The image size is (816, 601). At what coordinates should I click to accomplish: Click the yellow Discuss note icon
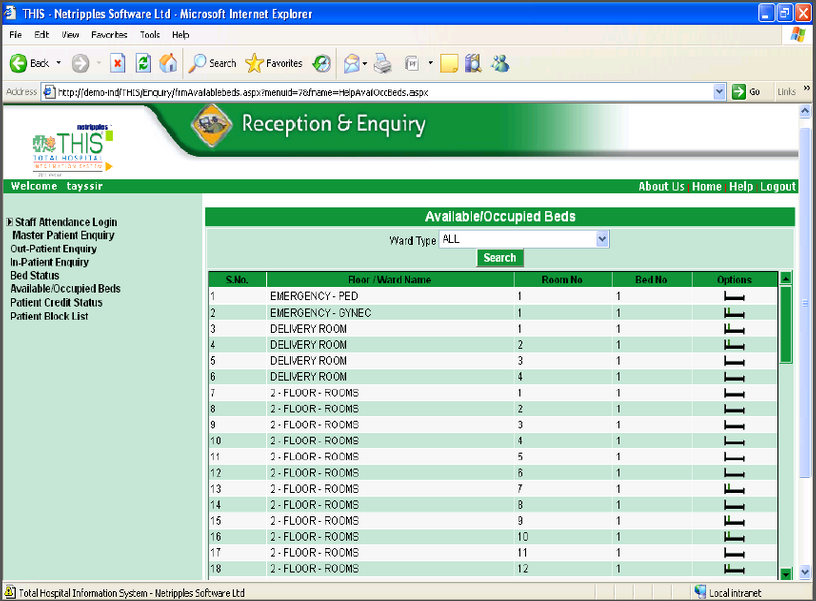click(x=449, y=63)
